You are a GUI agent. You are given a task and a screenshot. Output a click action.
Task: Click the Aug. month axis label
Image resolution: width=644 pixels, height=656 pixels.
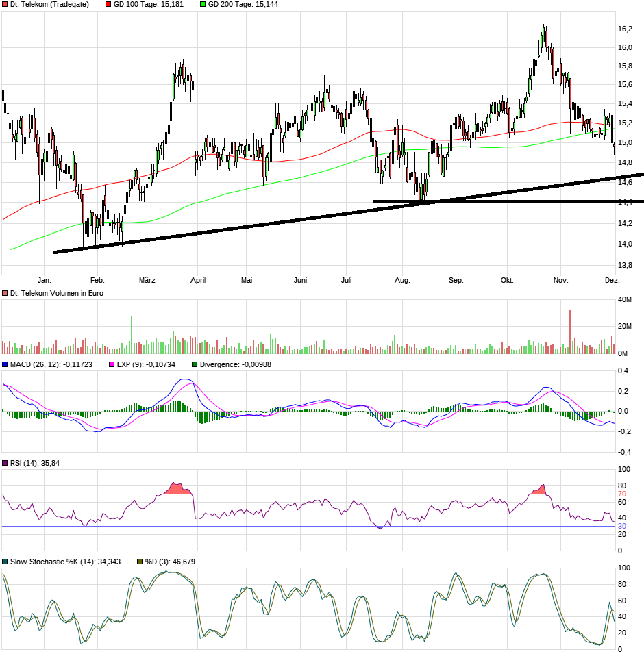[403, 280]
